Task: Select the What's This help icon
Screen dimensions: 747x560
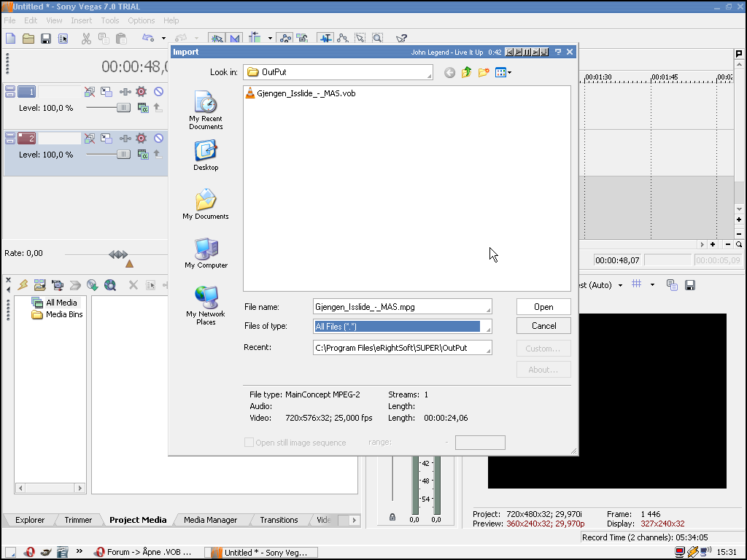Action: (x=402, y=38)
